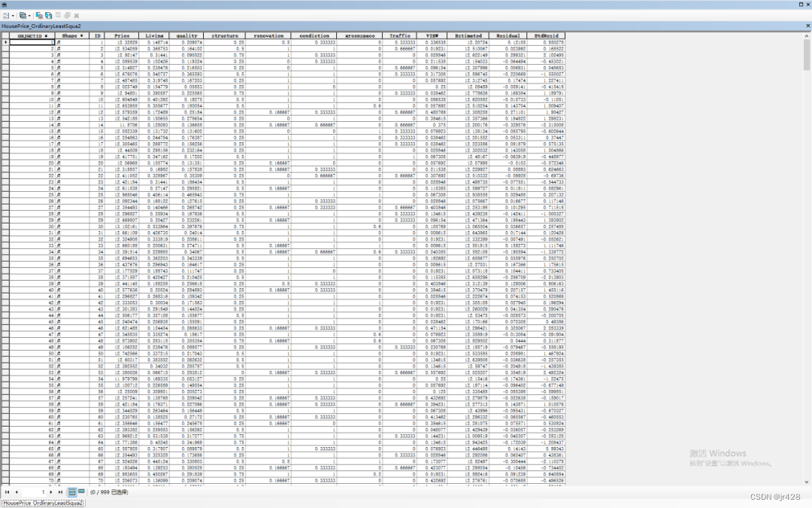Go to the previous record
The height and width of the screenshot is (508, 812).
coord(16,492)
